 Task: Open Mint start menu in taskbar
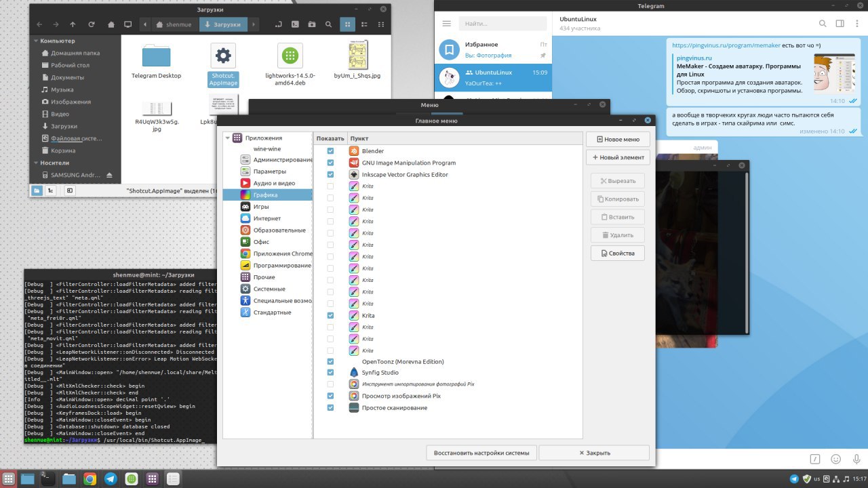[x=9, y=479]
